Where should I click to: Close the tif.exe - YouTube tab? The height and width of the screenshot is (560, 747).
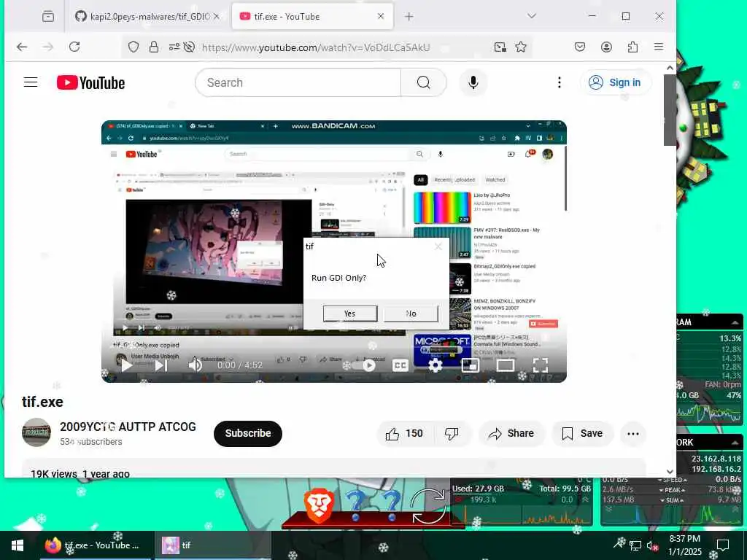tap(381, 17)
